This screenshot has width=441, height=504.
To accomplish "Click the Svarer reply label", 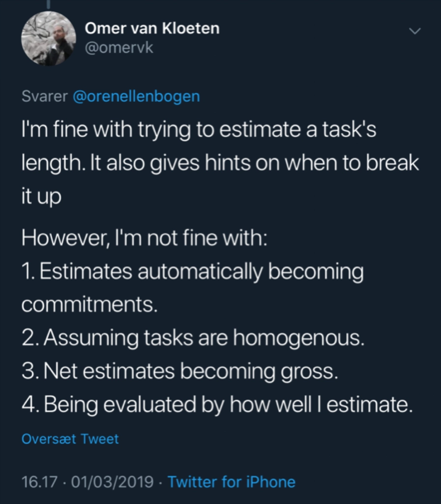I will (45, 96).
